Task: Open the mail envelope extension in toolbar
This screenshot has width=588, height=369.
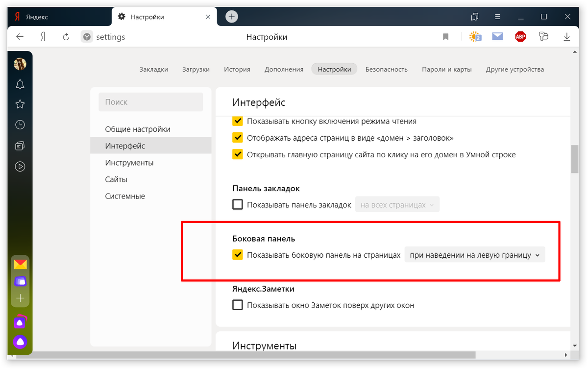Action: coord(498,36)
